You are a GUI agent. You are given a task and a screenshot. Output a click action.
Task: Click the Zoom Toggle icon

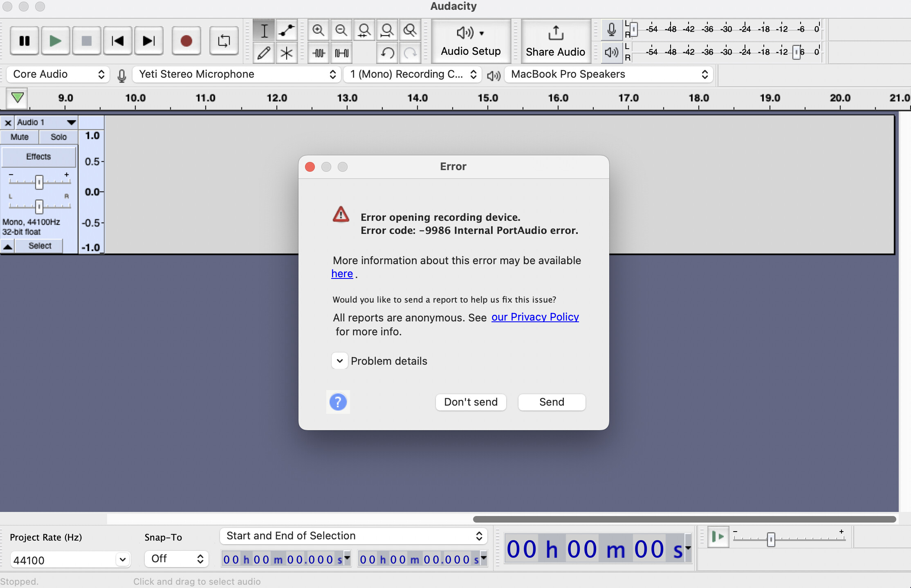tap(410, 30)
